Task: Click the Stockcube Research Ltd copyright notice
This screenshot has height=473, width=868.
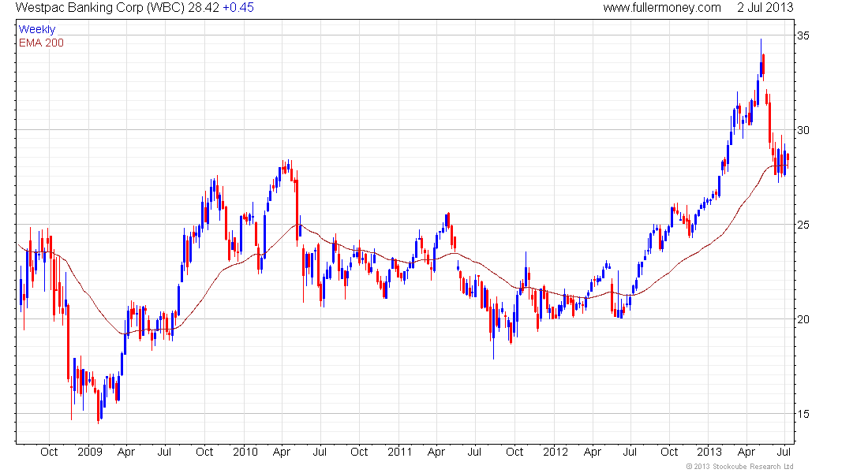Action: tap(739, 467)
